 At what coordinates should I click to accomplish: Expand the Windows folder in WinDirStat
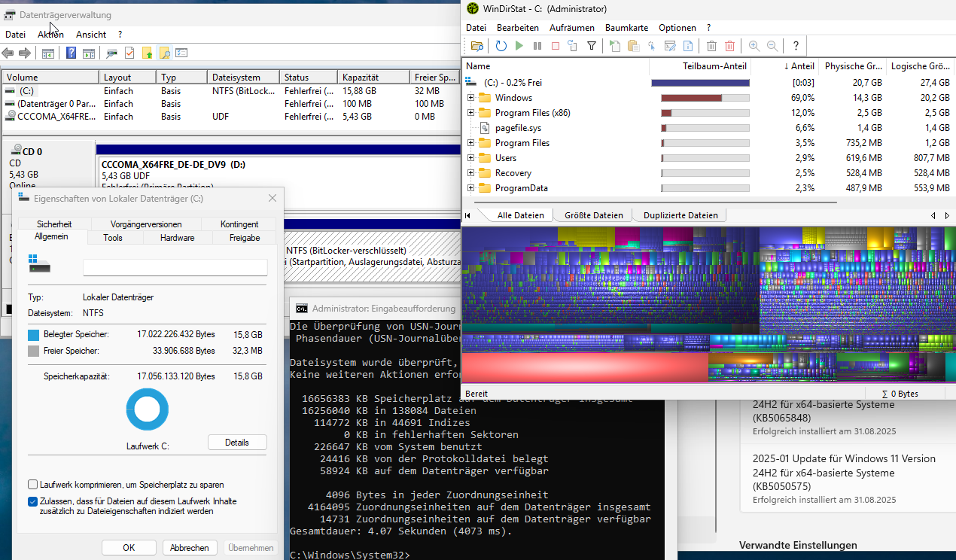[471, 98]
